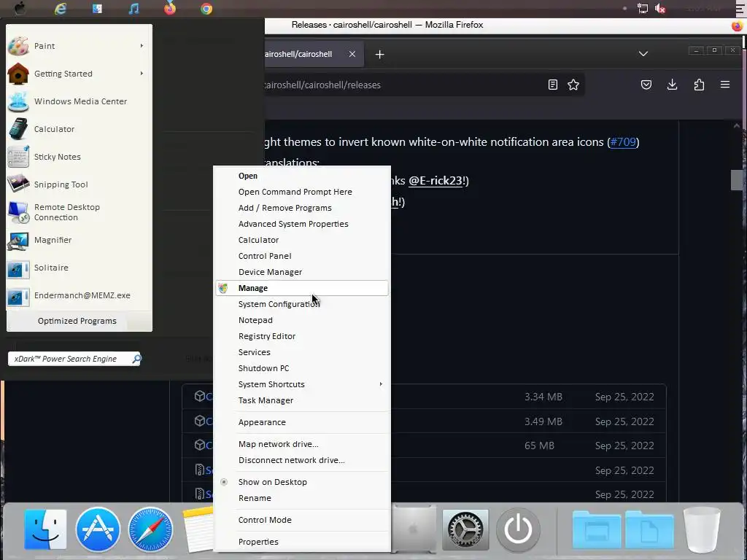Expand the Paint submenu arrow
The image size is (747, 560).
(142, 46)
